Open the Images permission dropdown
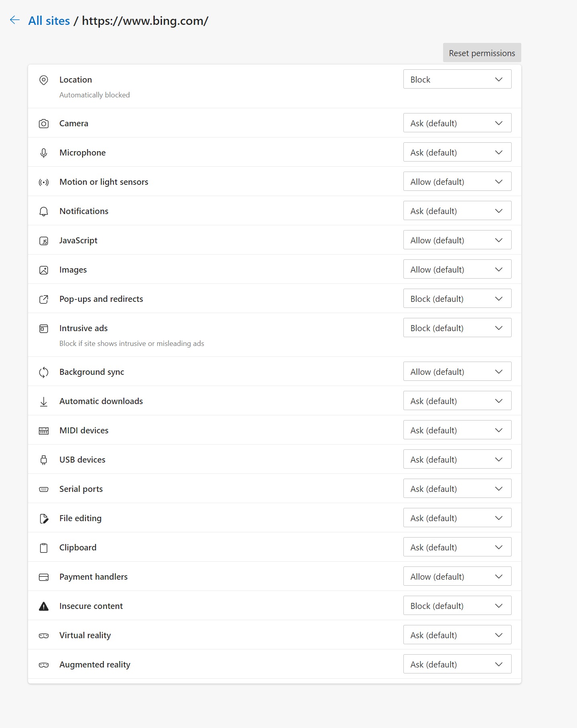This screenshot has width=577, height=728. coord(457,269)
